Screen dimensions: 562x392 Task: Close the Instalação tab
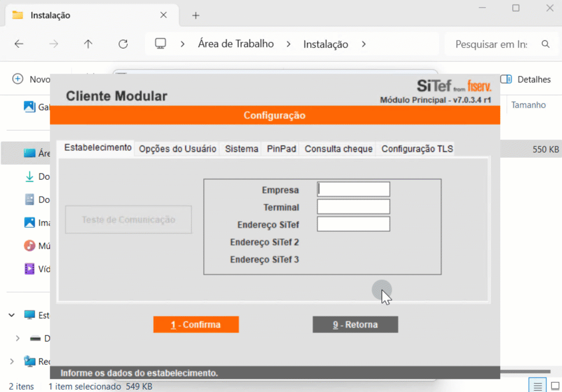pyautogui.click(x=163, y=15)
